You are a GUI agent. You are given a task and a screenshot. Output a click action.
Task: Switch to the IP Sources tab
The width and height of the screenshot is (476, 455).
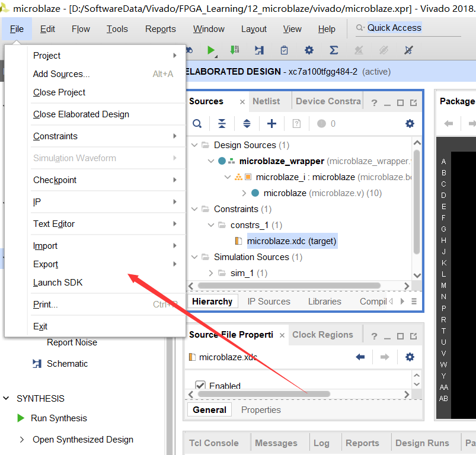coord(269,302)
